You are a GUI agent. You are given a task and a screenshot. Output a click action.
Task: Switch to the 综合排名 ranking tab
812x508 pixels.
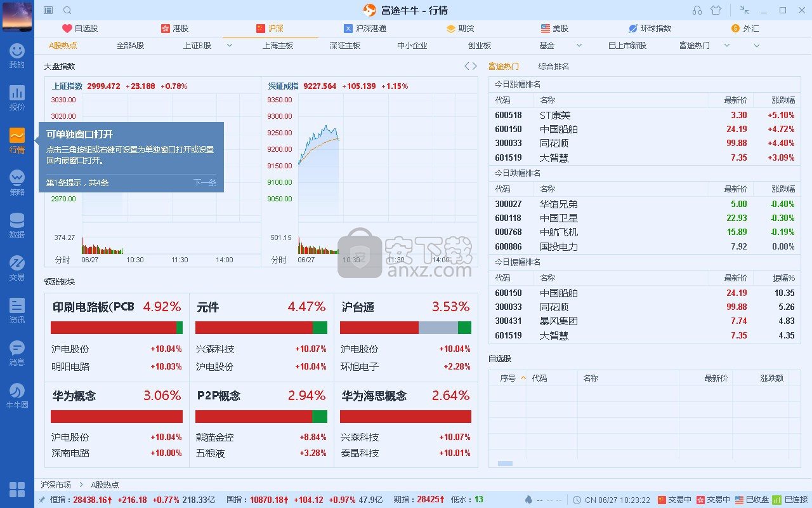coord(554,66)
